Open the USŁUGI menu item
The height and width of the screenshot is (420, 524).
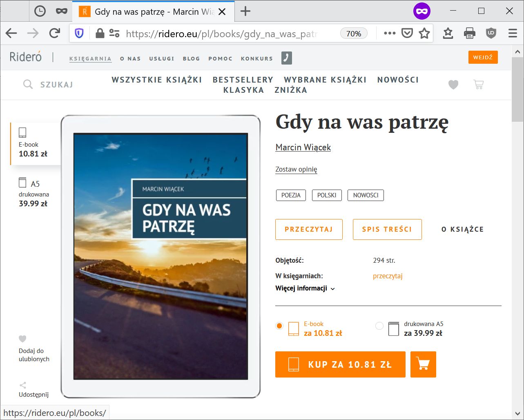[x=162, y=58]
